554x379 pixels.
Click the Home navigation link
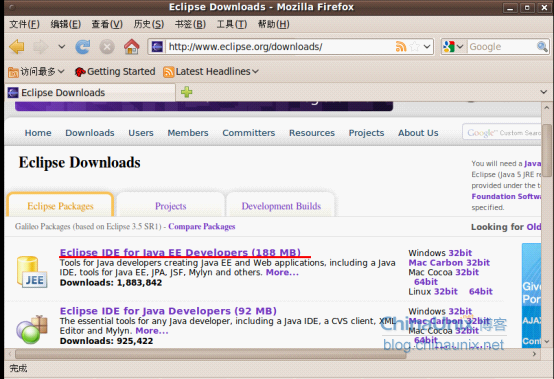click(38, 133)
